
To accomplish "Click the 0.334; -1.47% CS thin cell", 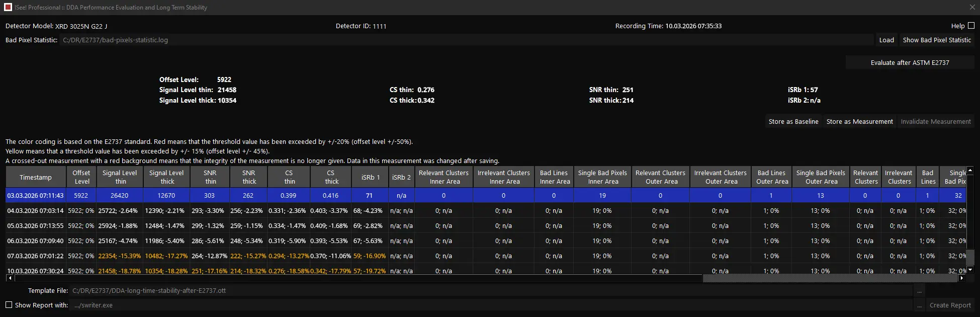I will click(289, 225).
